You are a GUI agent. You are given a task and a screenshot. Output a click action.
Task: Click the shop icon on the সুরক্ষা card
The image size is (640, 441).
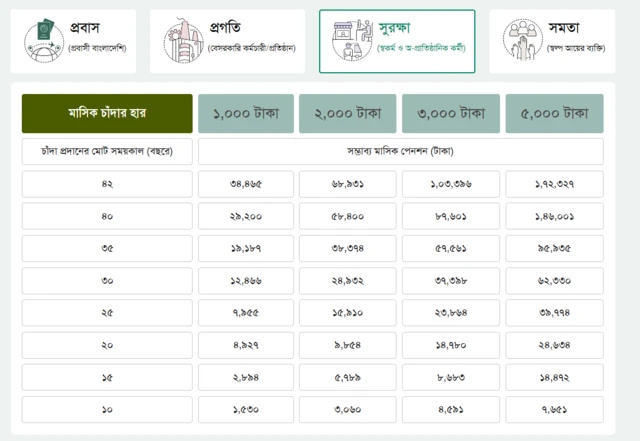[351, 40]
